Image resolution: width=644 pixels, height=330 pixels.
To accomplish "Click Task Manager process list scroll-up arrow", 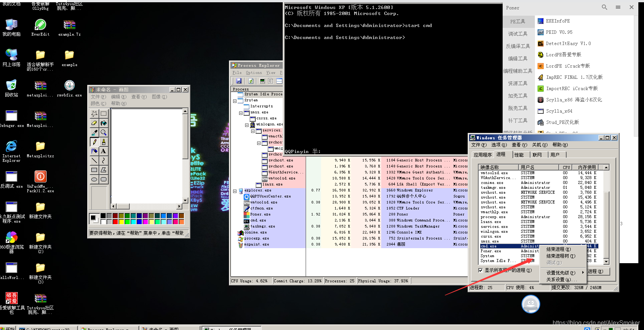I will coord(606,167).
